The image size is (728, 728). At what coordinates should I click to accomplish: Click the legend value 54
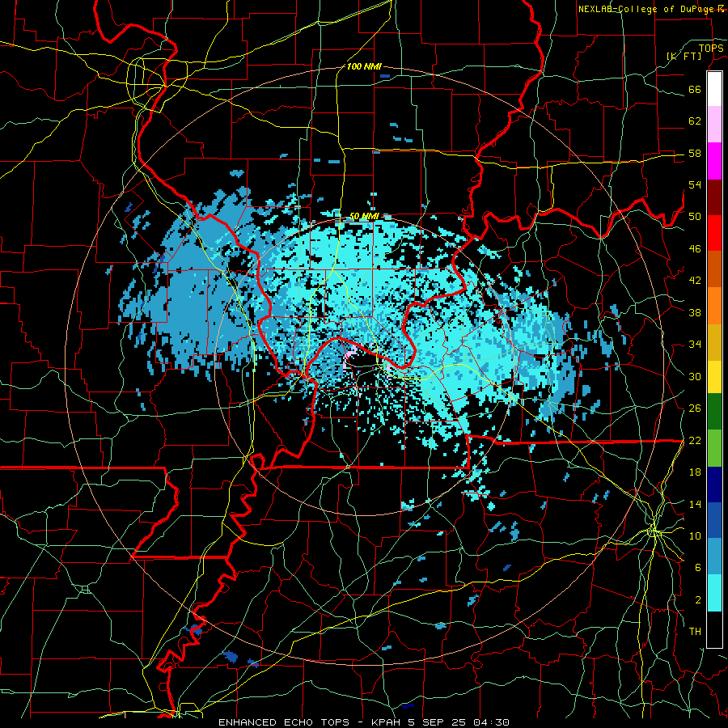click(695, 184)
